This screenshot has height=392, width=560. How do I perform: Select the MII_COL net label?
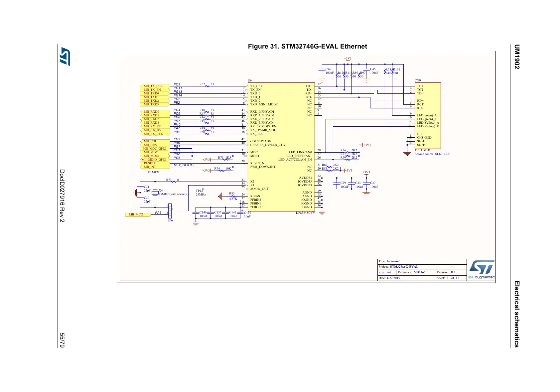point(155,141)
